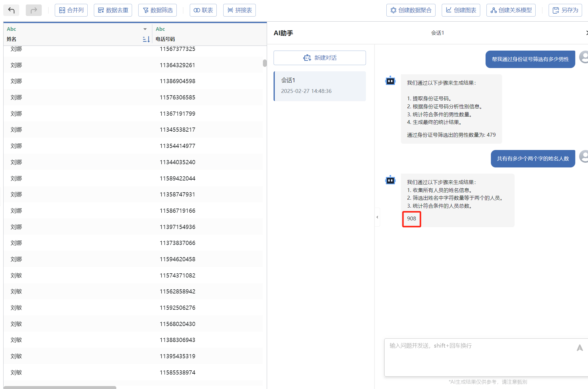This screenshot has width=588, height=389.
Task: Click 创建数据聚合 to create aggregation
Action: (411, 10)
